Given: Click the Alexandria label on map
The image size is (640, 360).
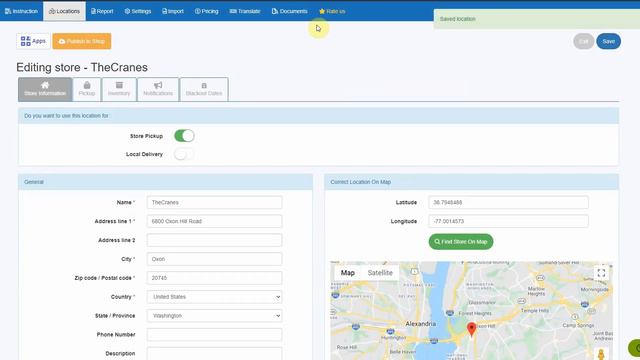Looking at the screenshot, I should 420,324.
